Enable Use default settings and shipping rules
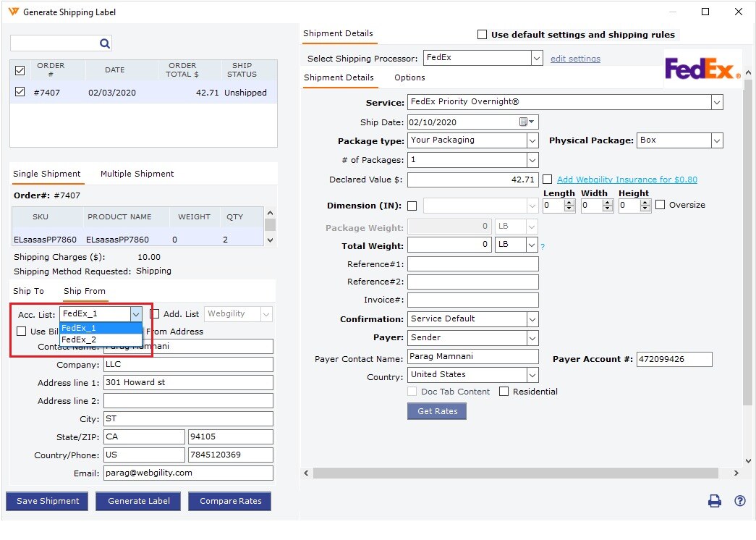Image resolution: width=756 pixels, height=540 pixels. point(482,34)
